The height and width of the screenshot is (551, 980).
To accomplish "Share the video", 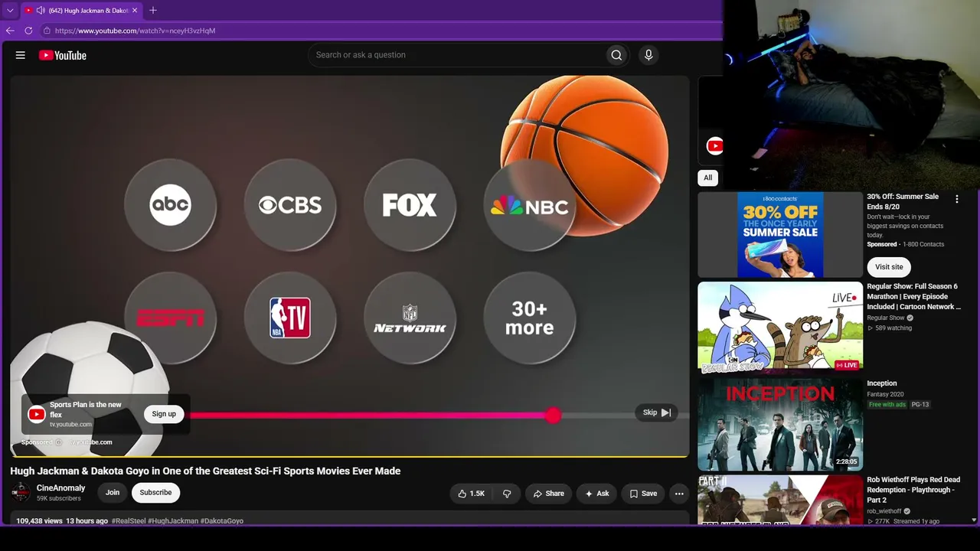I will [548, 494].
